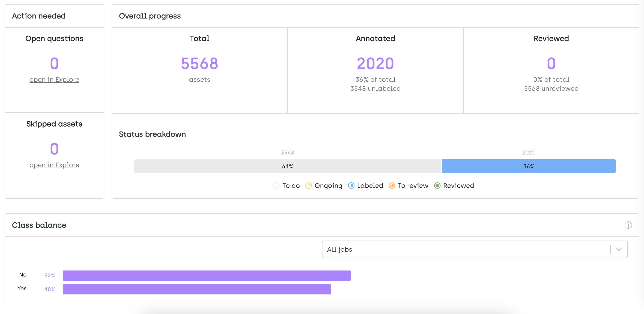Open Explore link under Open questions
Image resolution: width=644 pixels, height=314 pixels.
(54, 80)
